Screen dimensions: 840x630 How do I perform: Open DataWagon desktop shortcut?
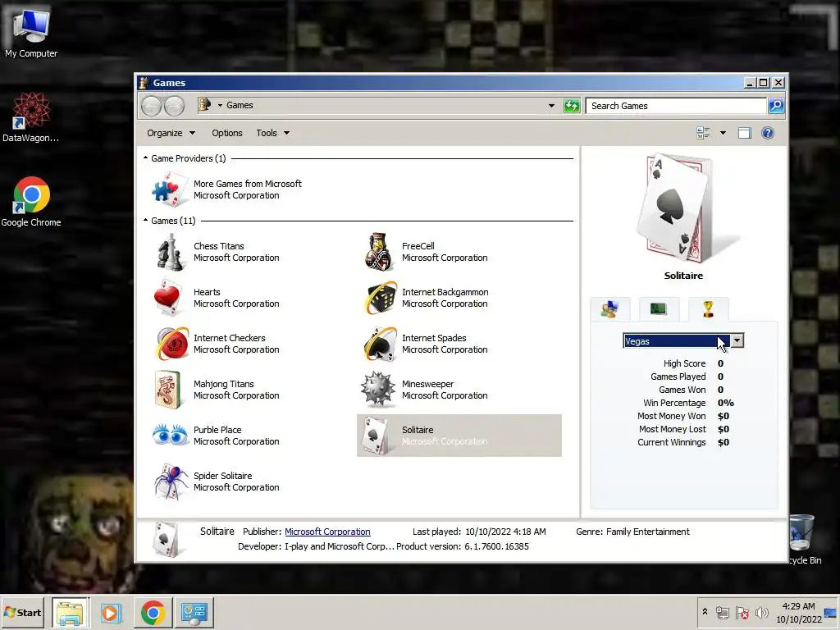pyautogui.click(x=31, y=117)
